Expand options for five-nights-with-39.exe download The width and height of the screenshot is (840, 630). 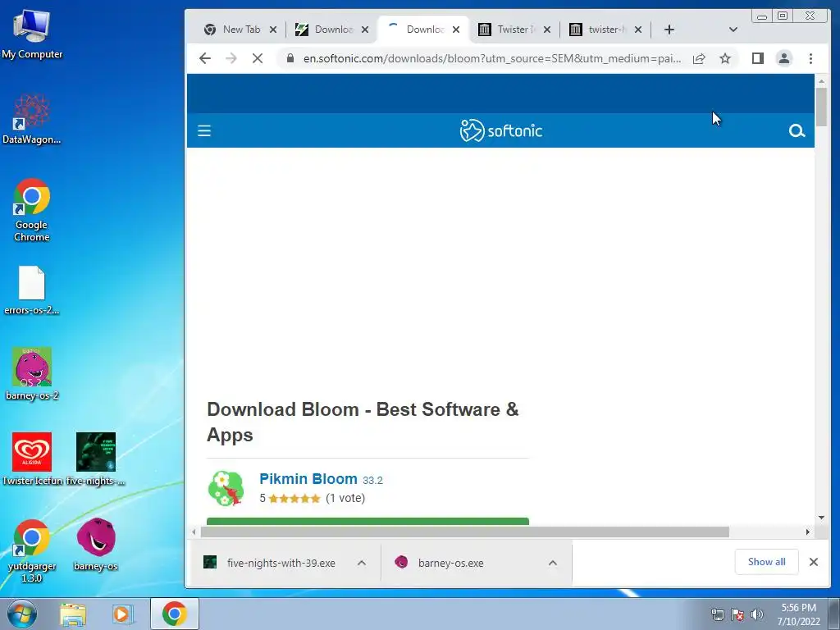(362, 563)
